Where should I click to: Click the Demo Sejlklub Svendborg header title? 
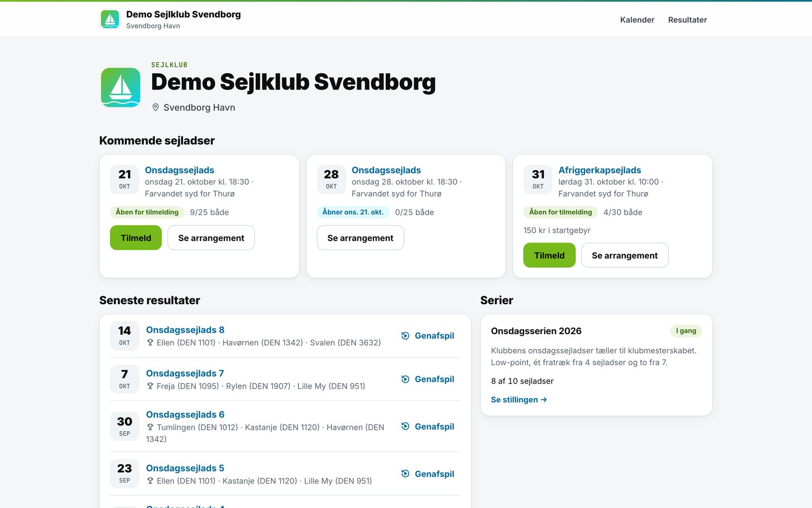pyautogui.click(x=183, y=14)
